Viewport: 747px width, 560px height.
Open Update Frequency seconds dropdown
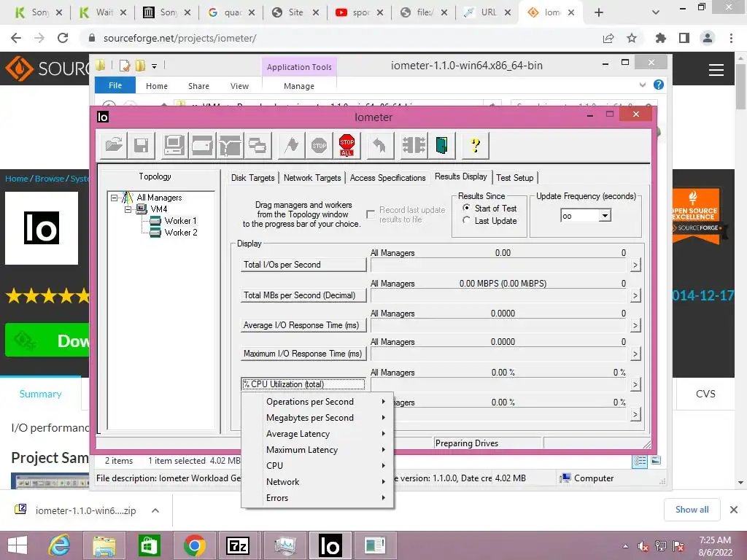click(605, 216)
